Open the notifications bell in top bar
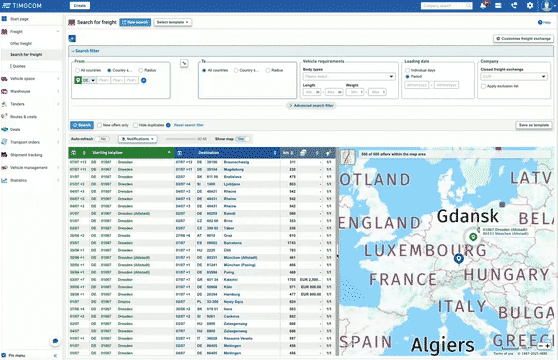 click(483, 5)
